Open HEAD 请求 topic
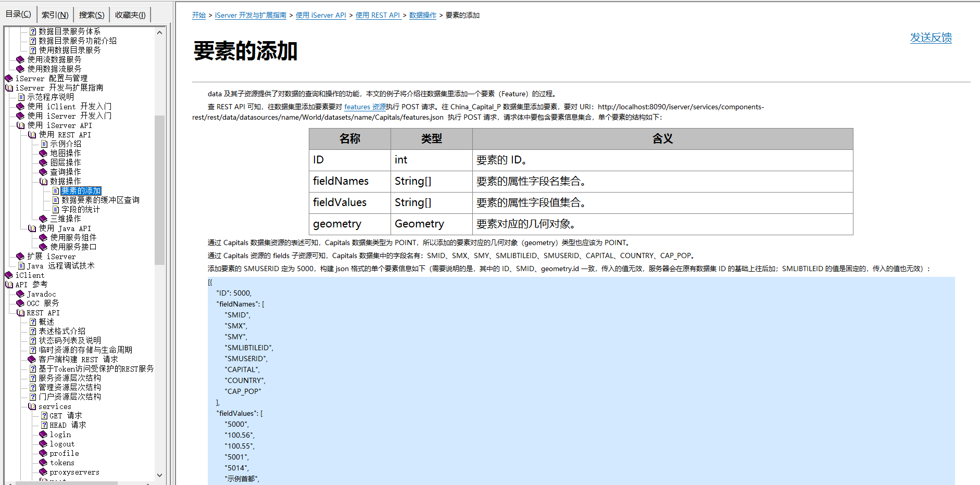The width and height of the screenshot is (980, 485). (68, 425)
